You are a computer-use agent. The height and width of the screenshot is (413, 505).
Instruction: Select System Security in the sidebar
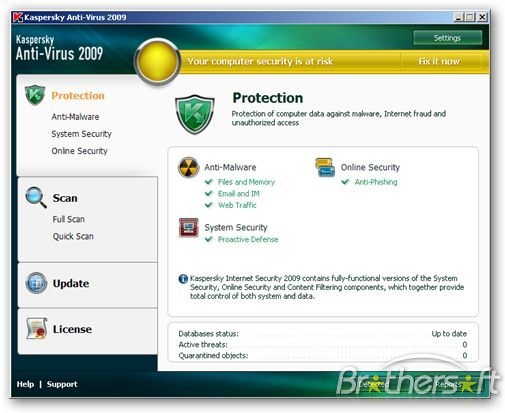pos(82,134)
